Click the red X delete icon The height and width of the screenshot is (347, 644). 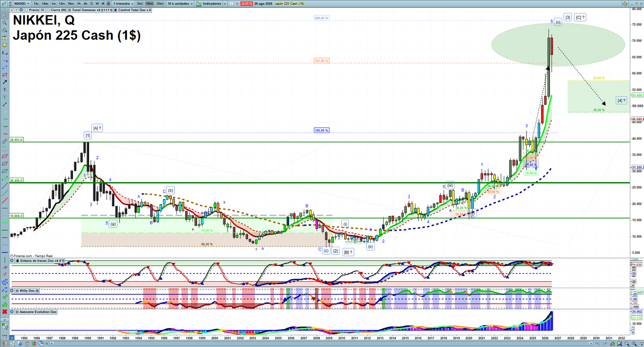pos(4,312)
